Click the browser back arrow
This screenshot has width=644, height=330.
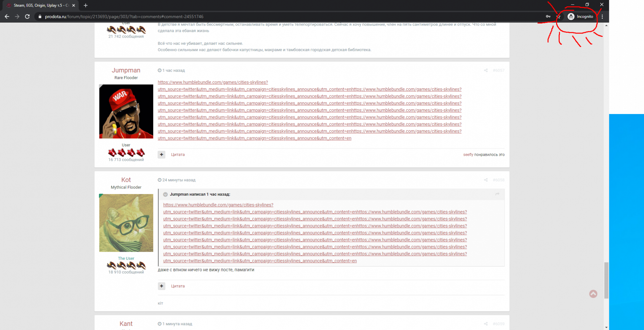point(7,16)
